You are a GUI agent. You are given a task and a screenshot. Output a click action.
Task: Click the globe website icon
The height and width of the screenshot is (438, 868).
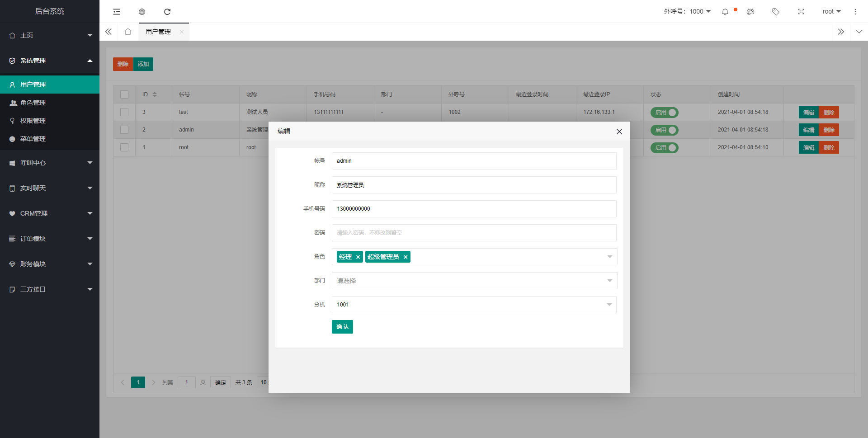(x=142, y=12)
